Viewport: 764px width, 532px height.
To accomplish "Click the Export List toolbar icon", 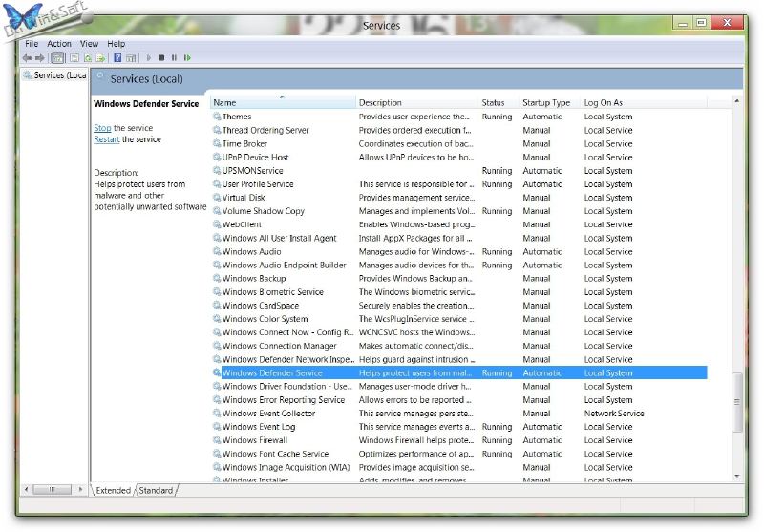I will 100,58.
